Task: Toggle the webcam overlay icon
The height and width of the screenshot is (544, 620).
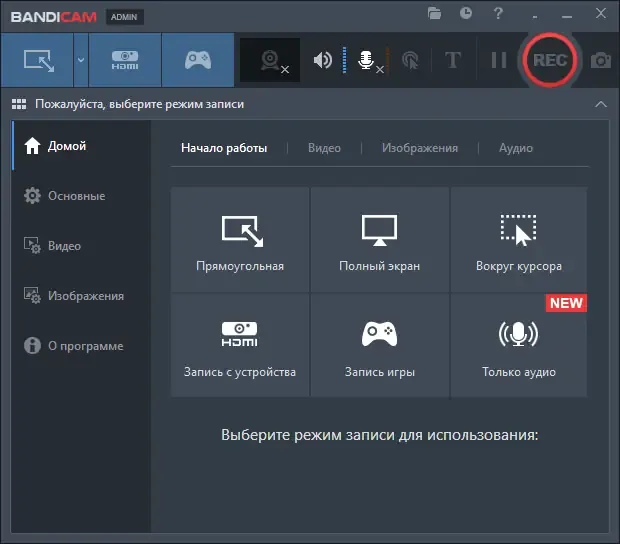Action: point(270,60)
